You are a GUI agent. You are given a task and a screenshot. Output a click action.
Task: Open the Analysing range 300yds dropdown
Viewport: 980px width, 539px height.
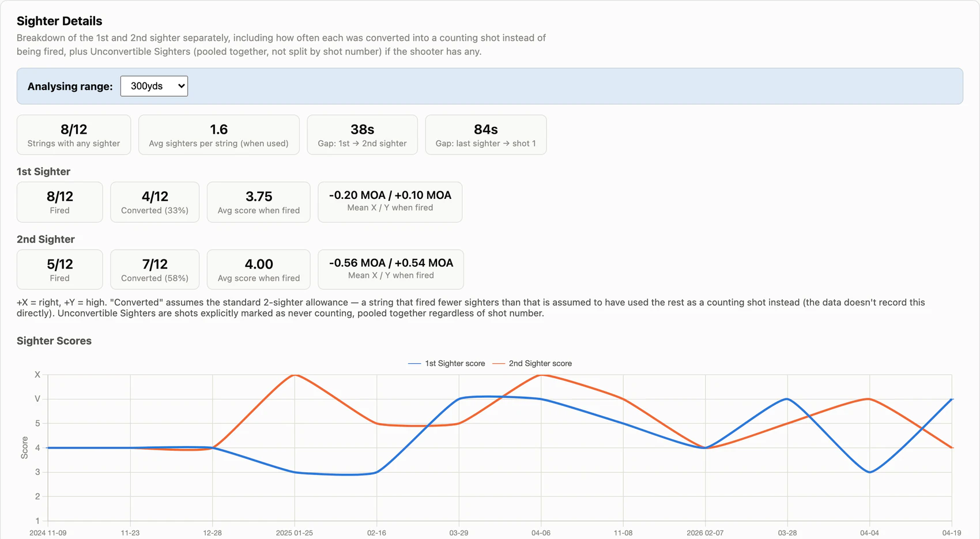pos(154,86)
